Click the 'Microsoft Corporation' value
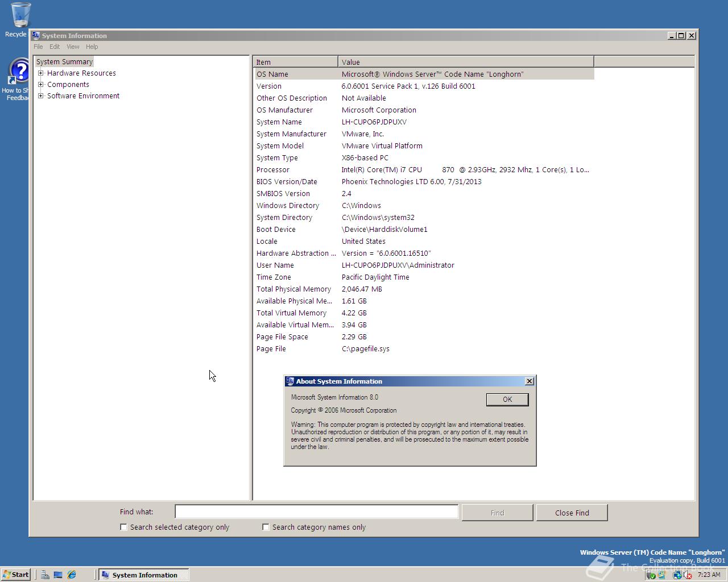Viewport: 728px width, 582px height. [x=379, y=110]
